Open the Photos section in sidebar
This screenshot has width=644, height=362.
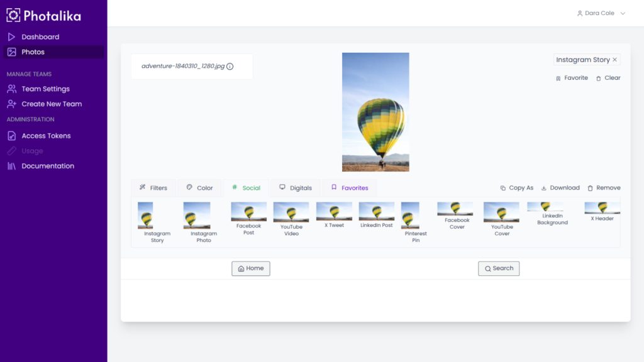[x=33, y=52]
